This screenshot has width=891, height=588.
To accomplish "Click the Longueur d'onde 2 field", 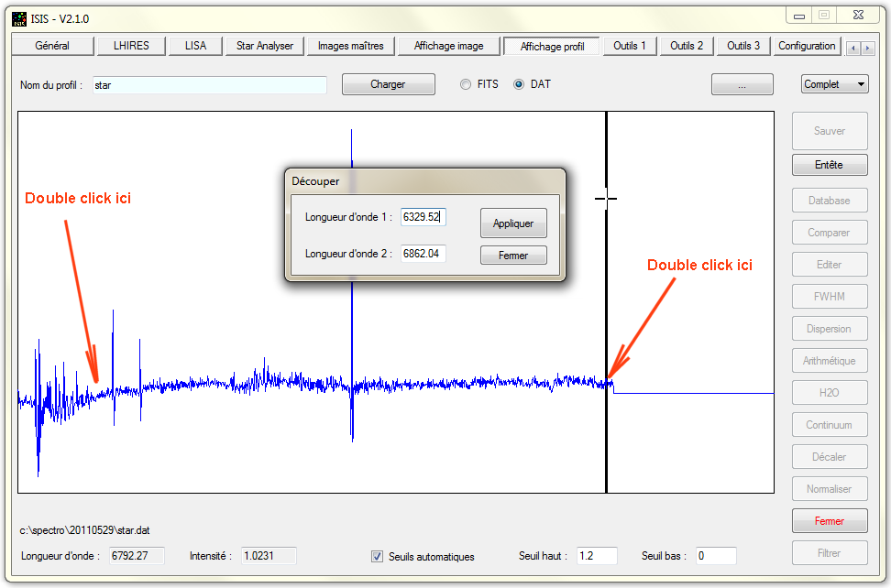I will [423, 254].
